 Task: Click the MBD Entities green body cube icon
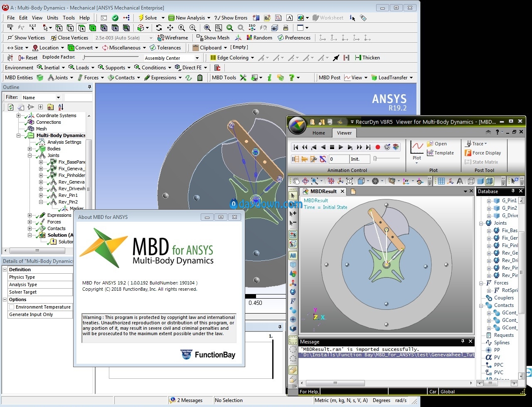coord(40,78)
